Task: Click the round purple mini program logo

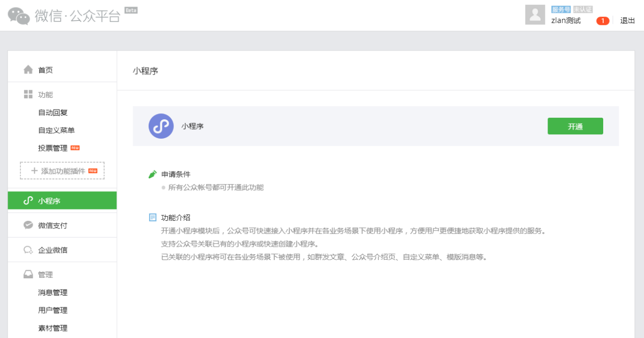Action: coord(161,126)
